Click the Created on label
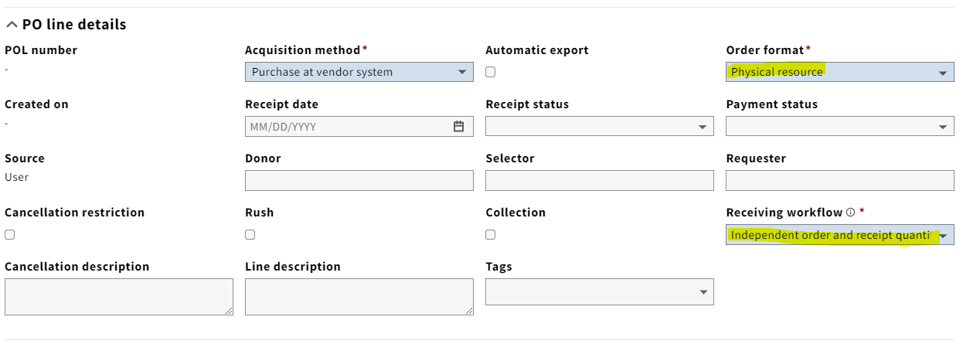This screenshot has height=344, width=980. coord(36,104)
